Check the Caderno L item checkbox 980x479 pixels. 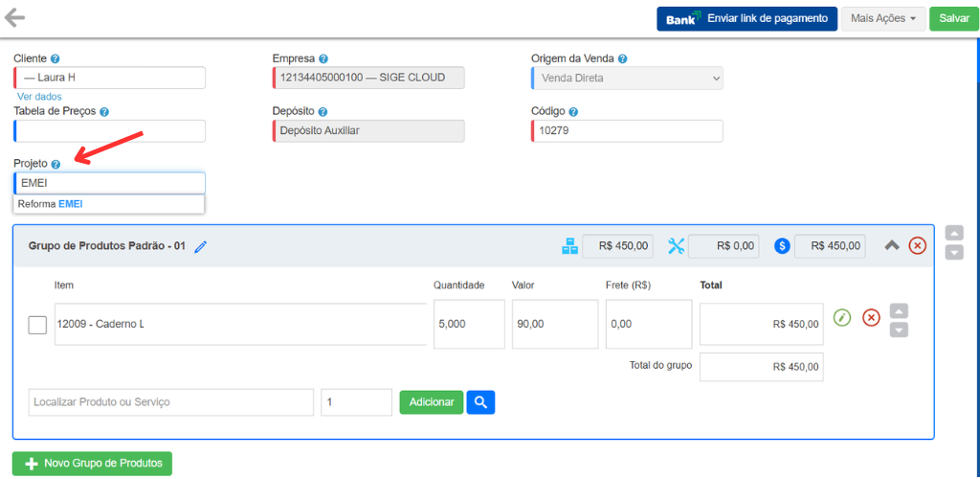pos(37,325)
